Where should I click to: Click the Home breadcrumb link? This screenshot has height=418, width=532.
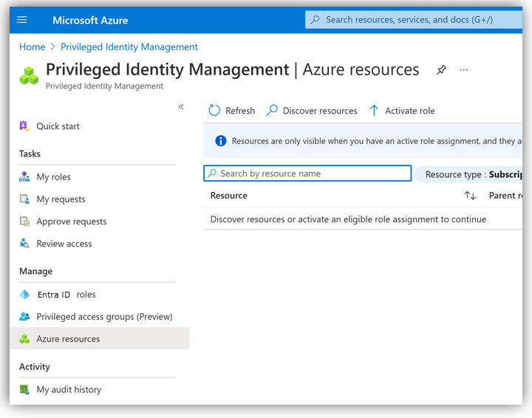[x=33, y=47]
